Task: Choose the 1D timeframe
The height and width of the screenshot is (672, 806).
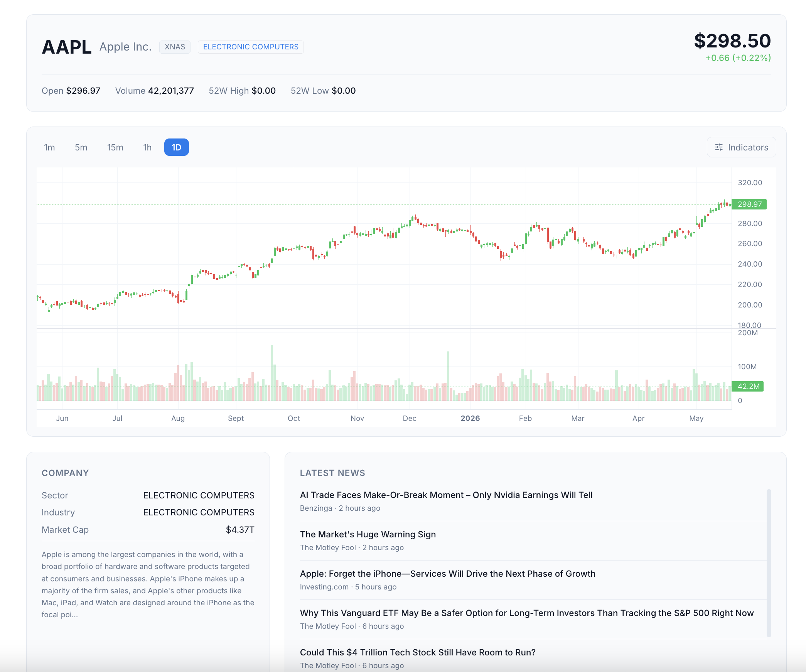Action: 177,147
